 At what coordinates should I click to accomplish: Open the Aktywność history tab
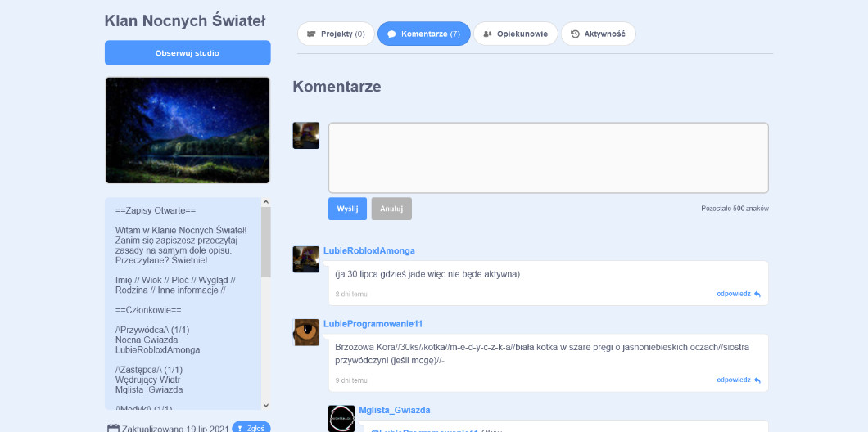(598, 34)
